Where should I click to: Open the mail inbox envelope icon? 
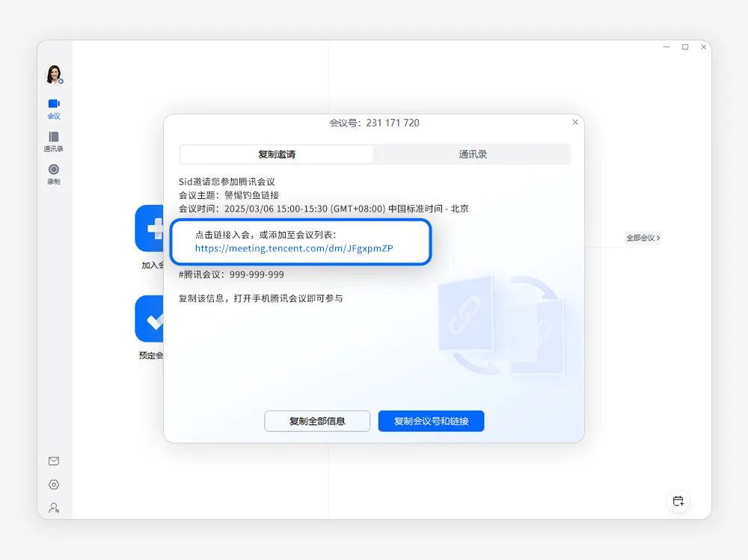[x=54, y=461]
